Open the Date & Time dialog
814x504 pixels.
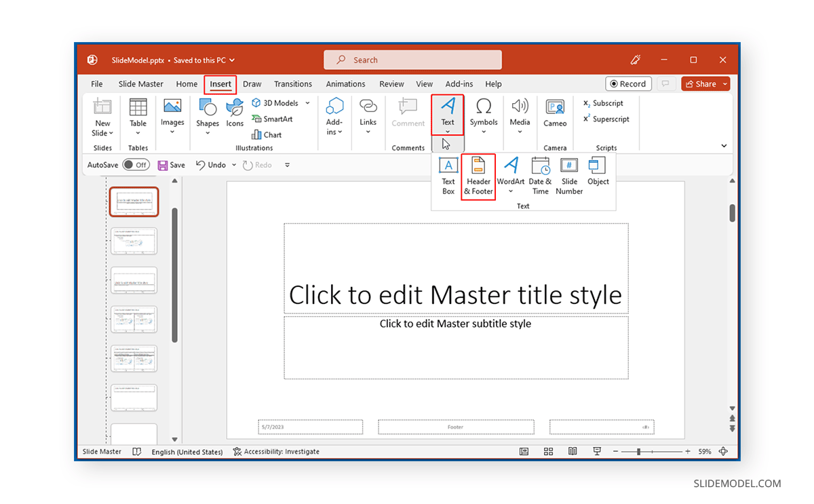[540, 175]
